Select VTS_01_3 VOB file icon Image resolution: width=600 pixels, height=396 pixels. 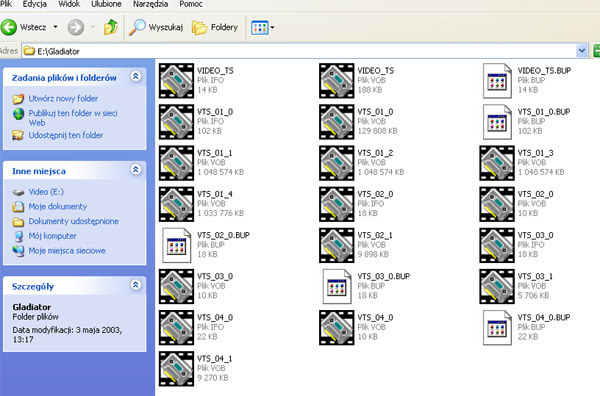(497, 163)
